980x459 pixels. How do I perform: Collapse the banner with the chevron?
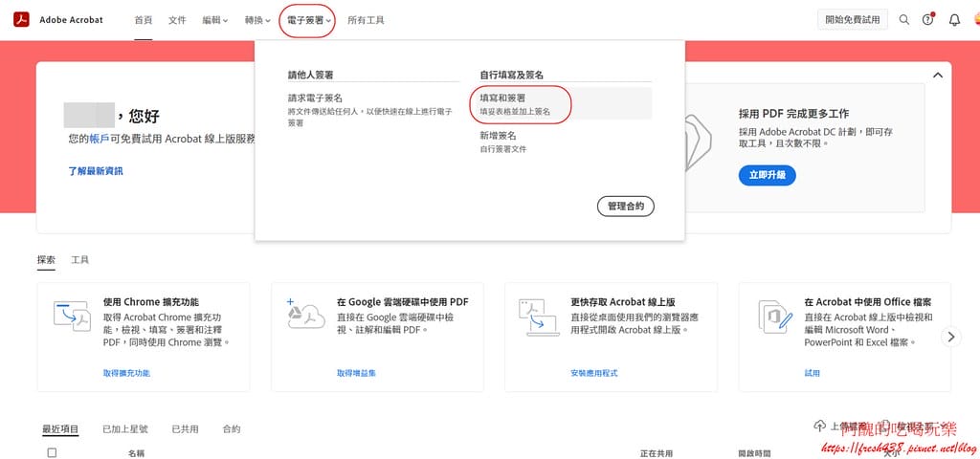[938, 75]
